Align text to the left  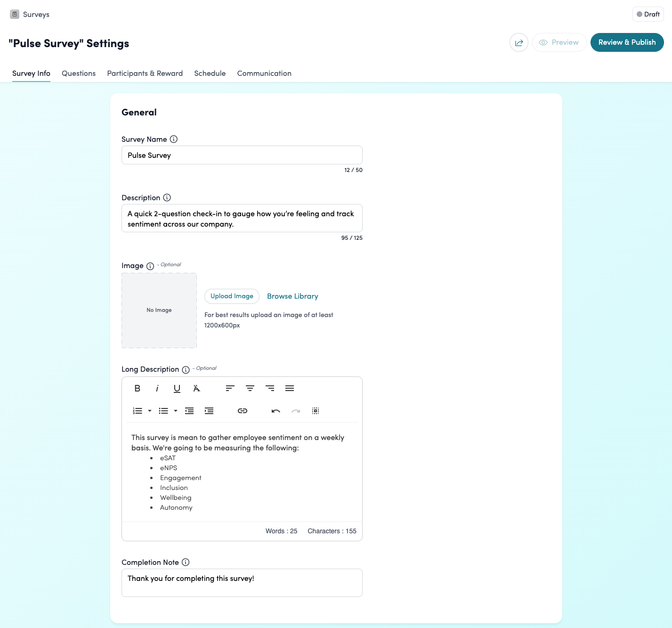(230, 388)
